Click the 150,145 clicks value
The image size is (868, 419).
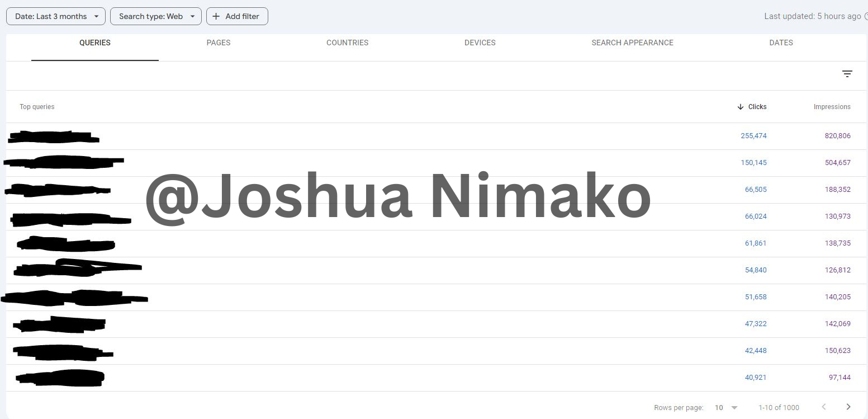[753, 163]
